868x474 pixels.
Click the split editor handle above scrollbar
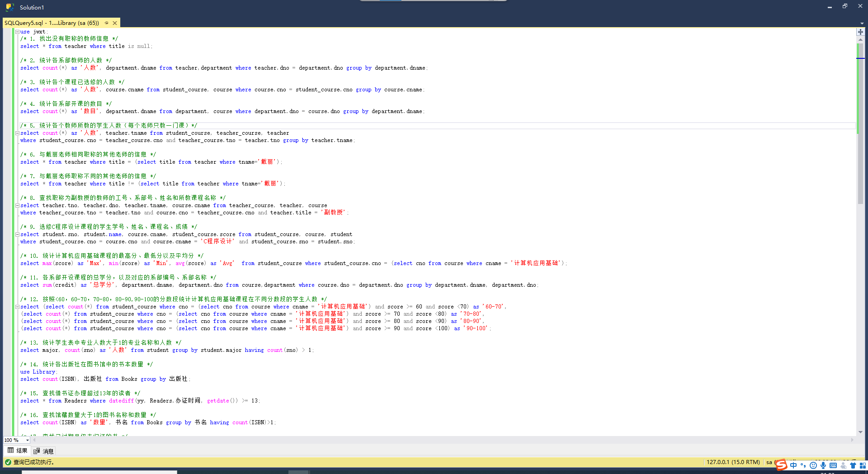[860, 32]
